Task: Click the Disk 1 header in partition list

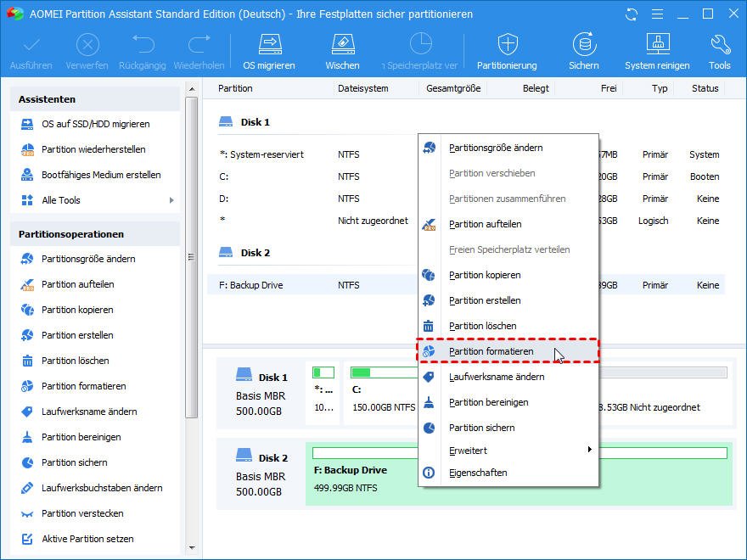Action: 244,122
